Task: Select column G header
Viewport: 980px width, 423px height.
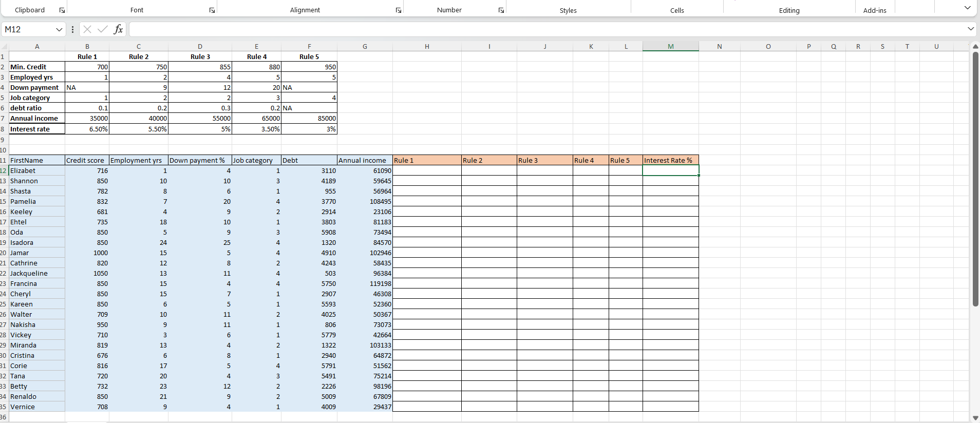Action: (x=365, y=47)
